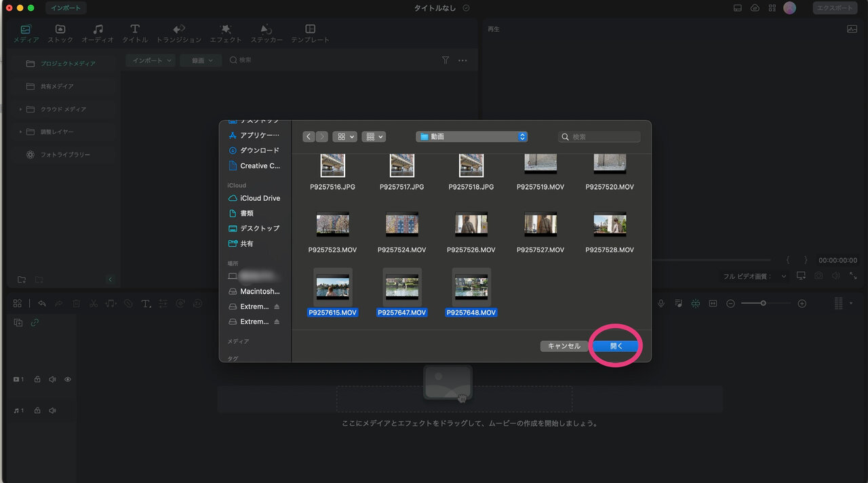Click the キャンセル button in file dialog
This screenshot has height=483, width=868.
coord(564,346)
